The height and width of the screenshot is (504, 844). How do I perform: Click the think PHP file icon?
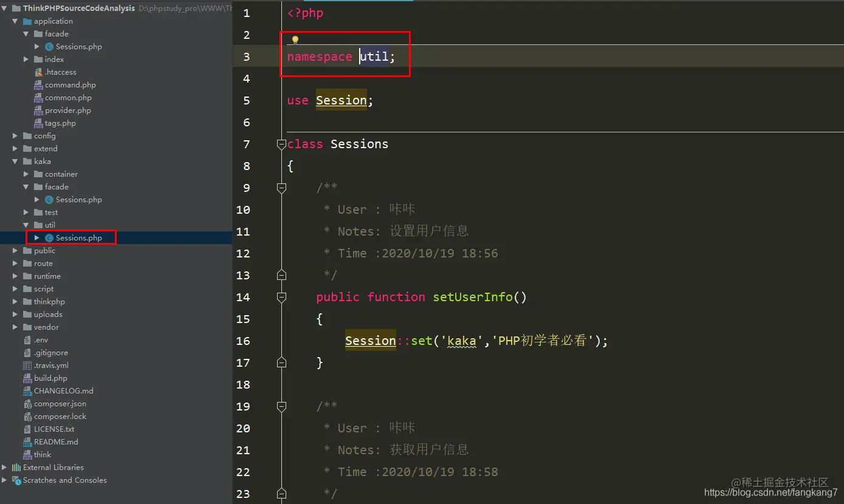tap(27, 455)
